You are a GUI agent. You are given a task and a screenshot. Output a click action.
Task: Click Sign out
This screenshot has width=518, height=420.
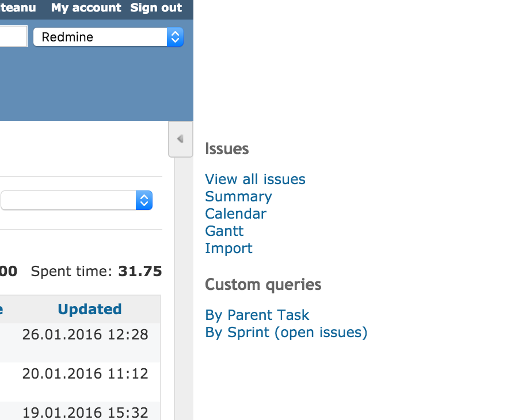click(x=156, y=7)
